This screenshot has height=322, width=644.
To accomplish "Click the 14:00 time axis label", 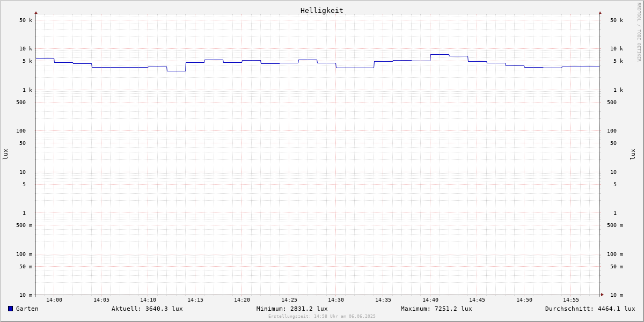I will point(54,300).
